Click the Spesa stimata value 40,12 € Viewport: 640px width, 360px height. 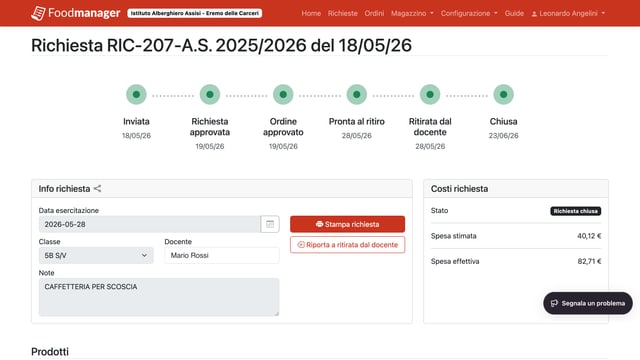tap(589, 236)
